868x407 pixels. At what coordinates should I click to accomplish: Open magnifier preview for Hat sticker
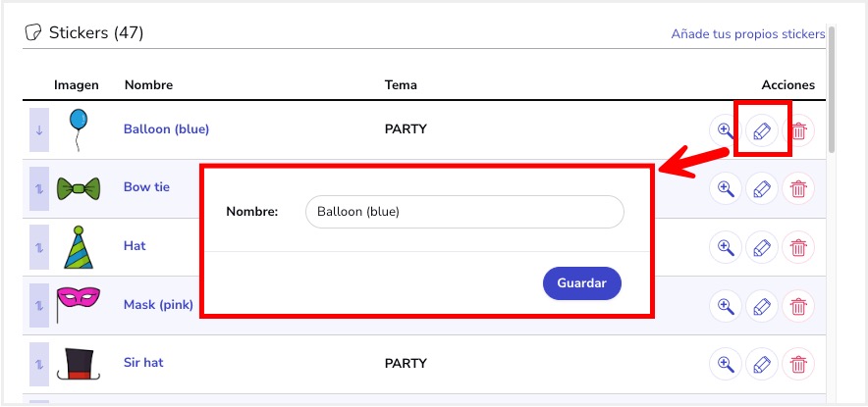click(726, 247)
